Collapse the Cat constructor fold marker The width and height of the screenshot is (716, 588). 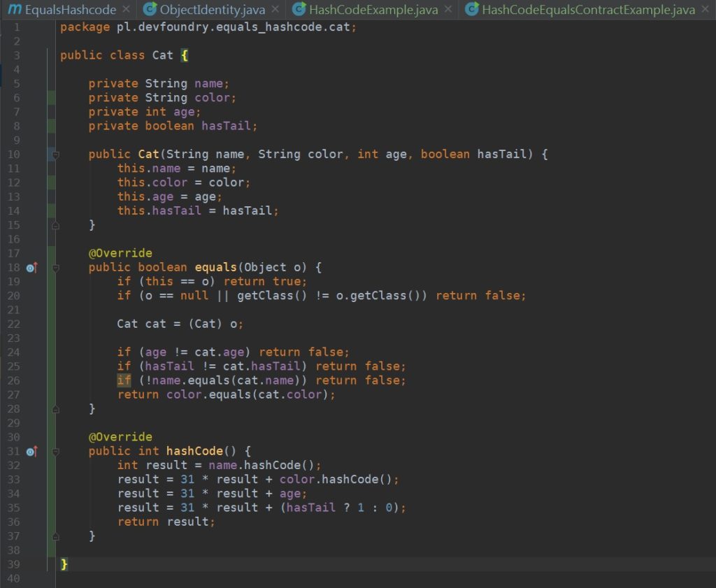point(55,155)
